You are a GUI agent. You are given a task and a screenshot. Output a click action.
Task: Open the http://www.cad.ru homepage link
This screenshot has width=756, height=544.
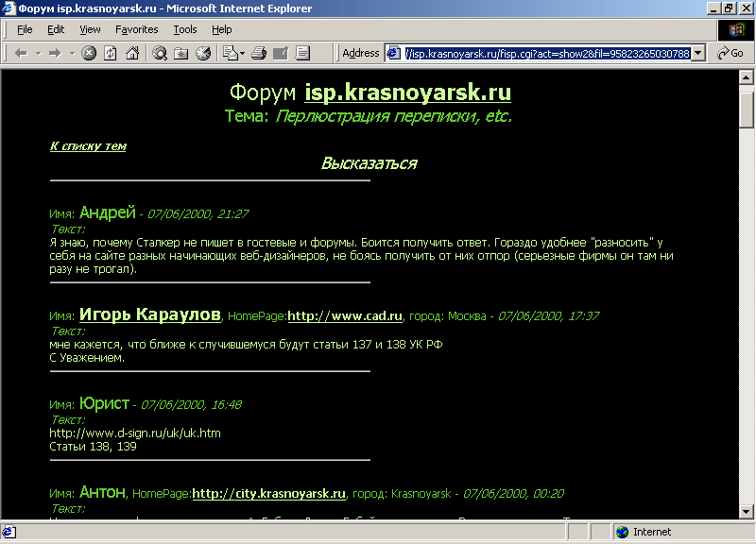[x=345, y=316]
